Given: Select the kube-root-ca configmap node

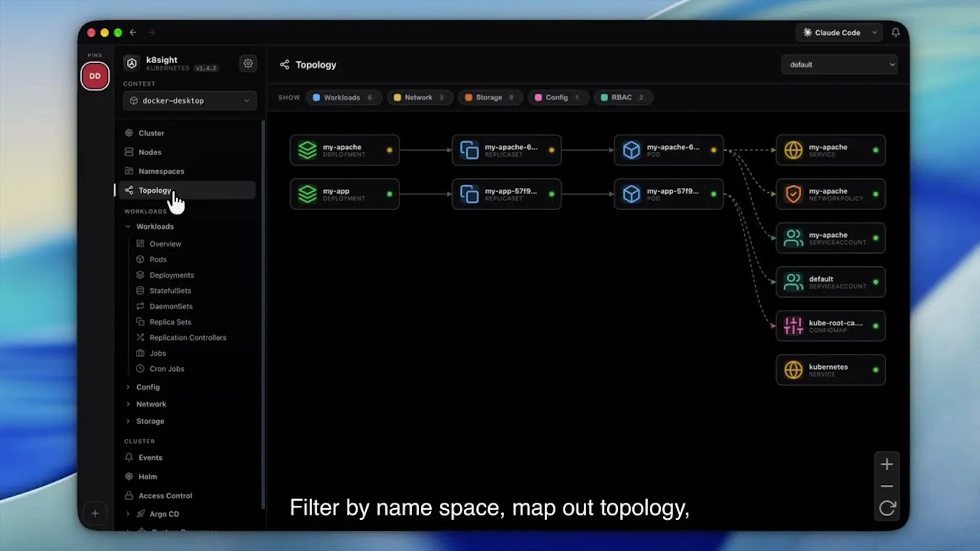Looking at the screenshot, I should [x=831, y=326].
